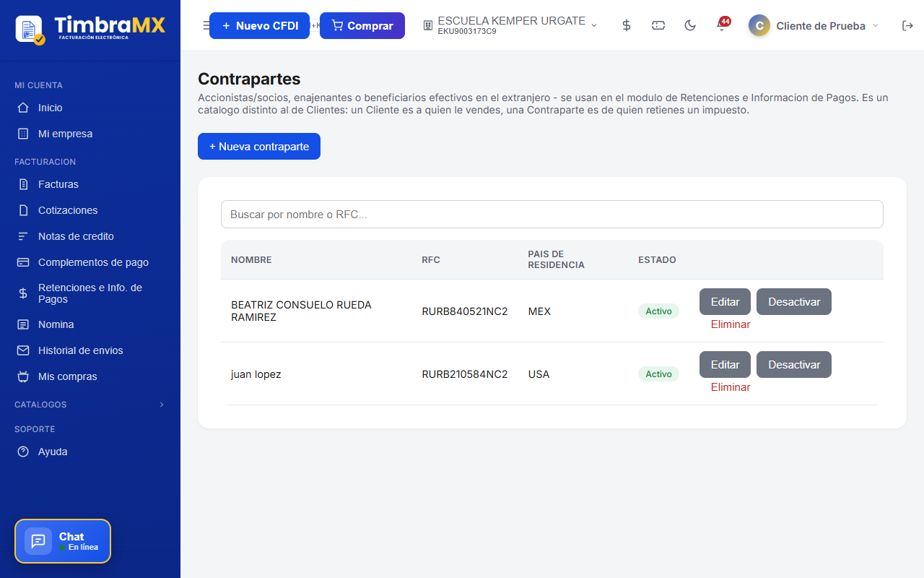Open Nomina in the sidebar

(90, 324)
